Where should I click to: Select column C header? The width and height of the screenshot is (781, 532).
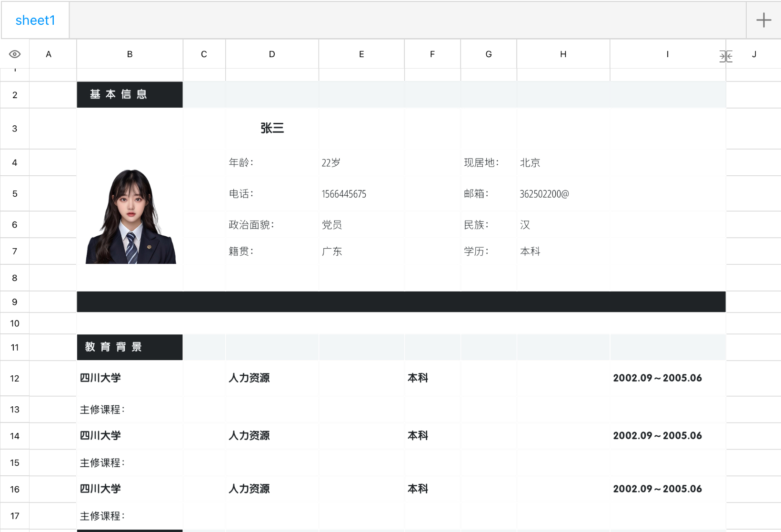[x=204, y=54]
